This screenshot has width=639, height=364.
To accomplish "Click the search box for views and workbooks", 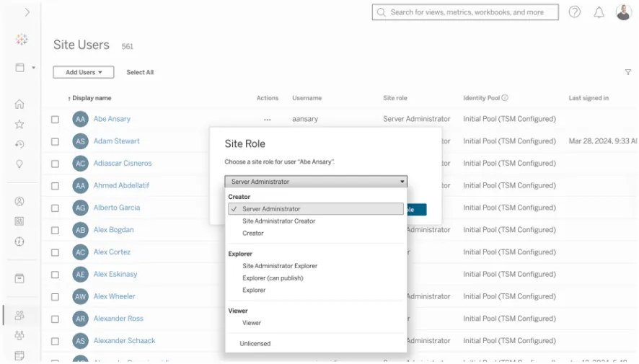I will (x=465, y=12).
